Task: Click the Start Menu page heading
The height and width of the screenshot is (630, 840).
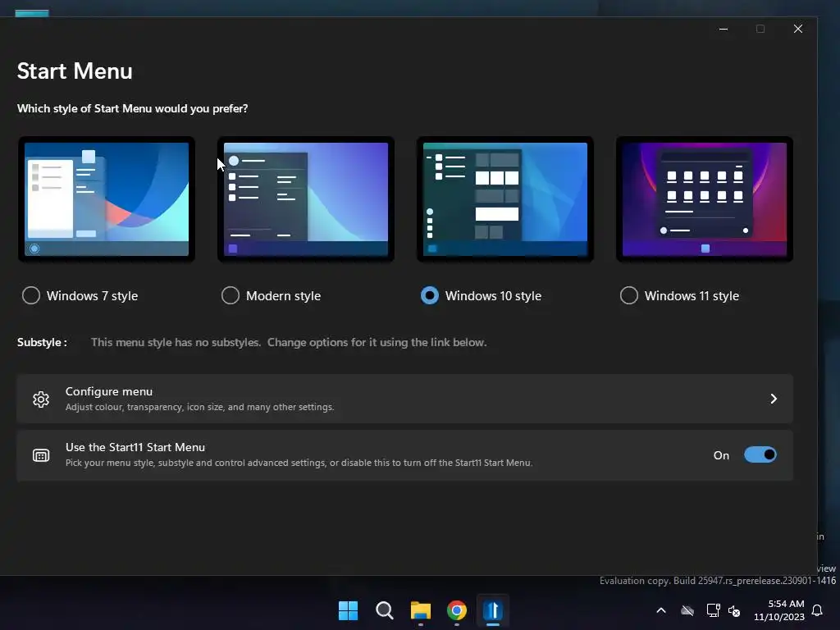Action: pyautogui.click(x=75, y=71)
